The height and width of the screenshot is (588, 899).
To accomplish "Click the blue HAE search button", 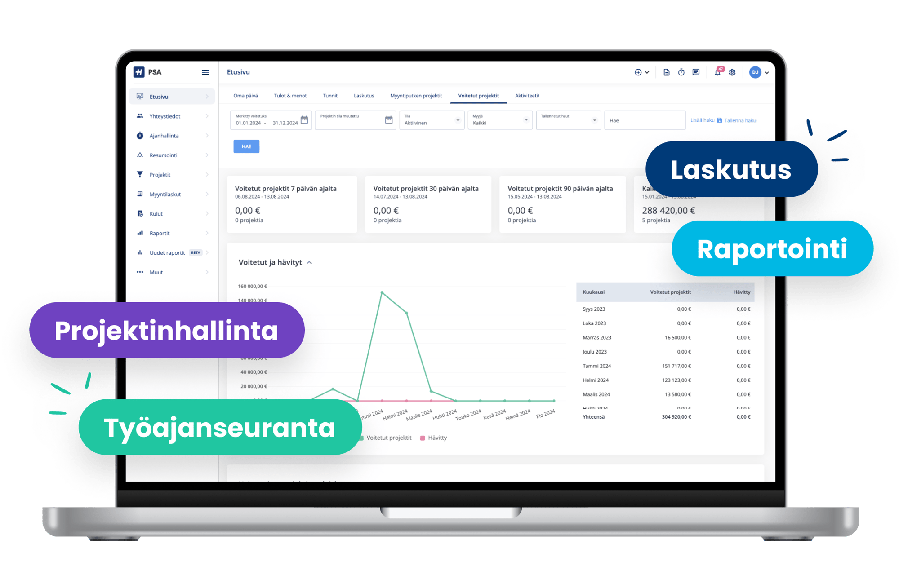I will click(x=246, y=146).
